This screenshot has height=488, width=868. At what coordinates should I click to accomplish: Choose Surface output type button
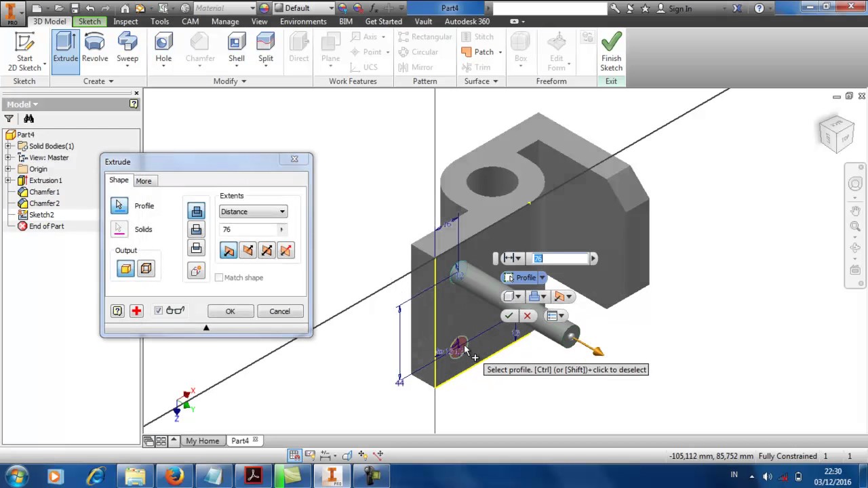click(x=146, y=269)
